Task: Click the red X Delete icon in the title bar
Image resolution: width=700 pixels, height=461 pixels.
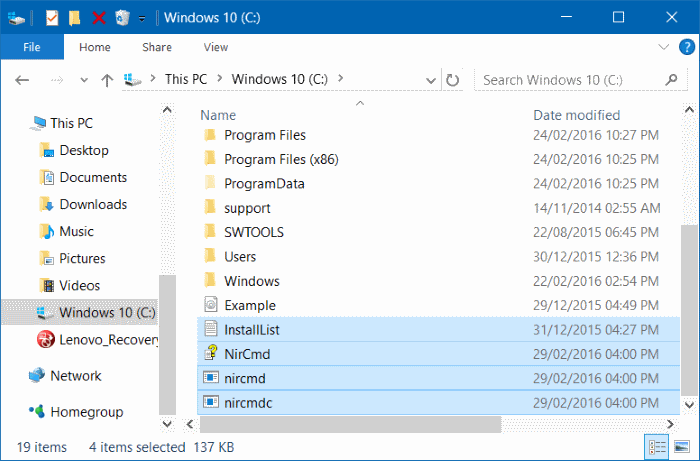Action: [x=99, y=18]
